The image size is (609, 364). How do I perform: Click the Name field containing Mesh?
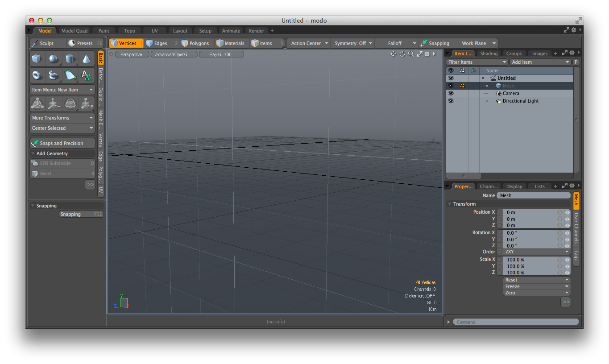click(x=534, y=195)
